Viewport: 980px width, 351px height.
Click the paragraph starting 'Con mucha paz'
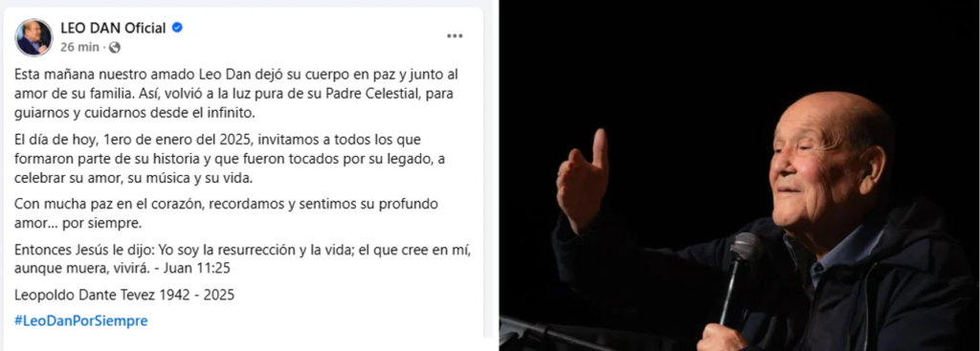click(226, 213)
